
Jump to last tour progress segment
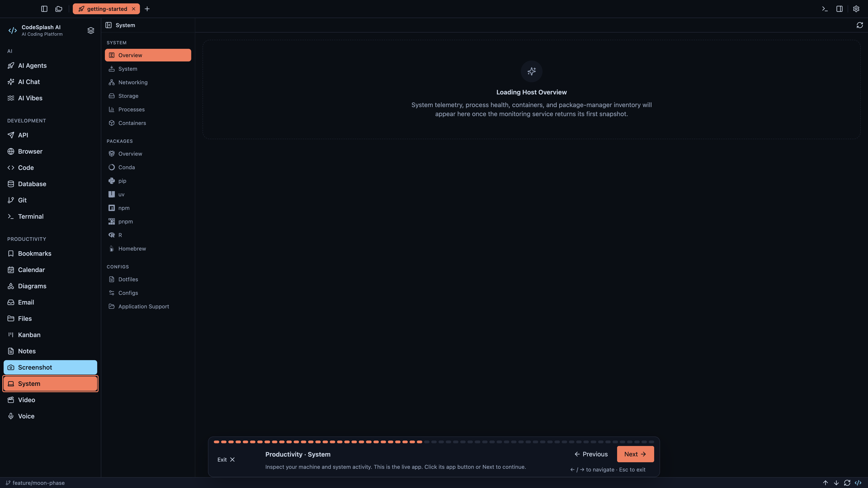coord(651,442)
